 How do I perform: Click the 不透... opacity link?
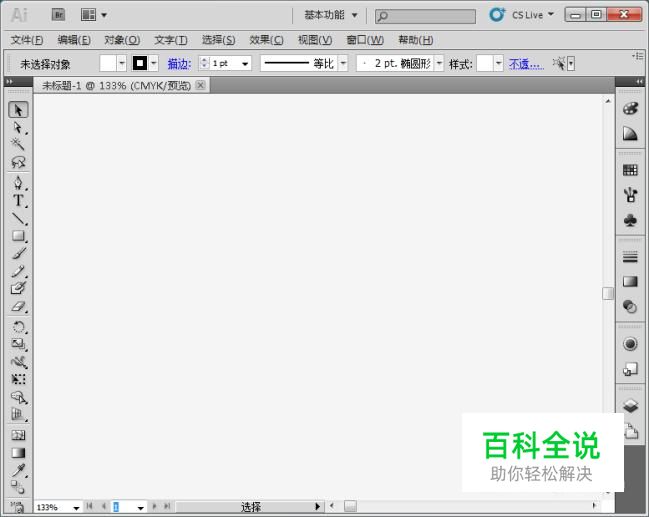(526, 64)
